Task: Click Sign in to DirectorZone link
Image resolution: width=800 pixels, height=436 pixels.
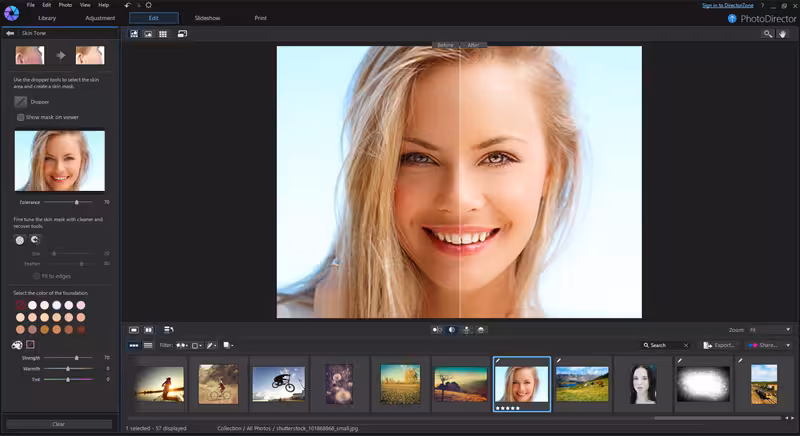Action: pyautogui.click(x=728, y=5)
